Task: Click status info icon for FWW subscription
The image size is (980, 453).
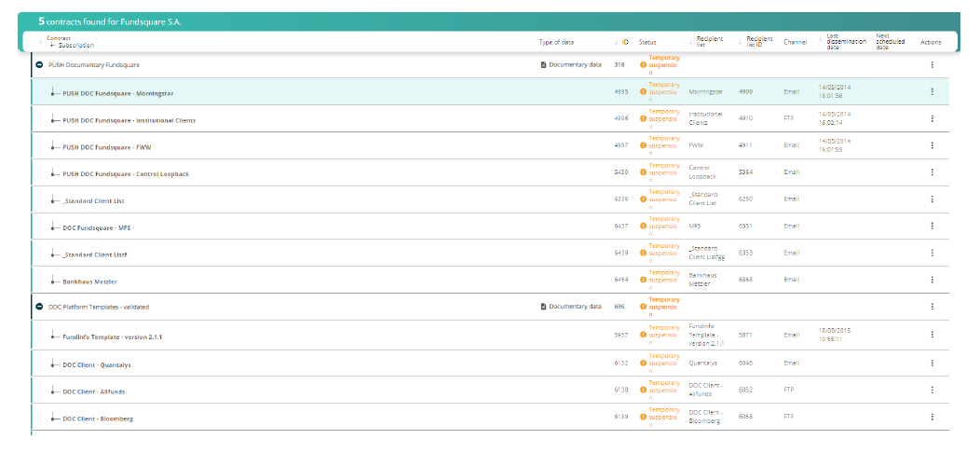Action: coord(644,146)
